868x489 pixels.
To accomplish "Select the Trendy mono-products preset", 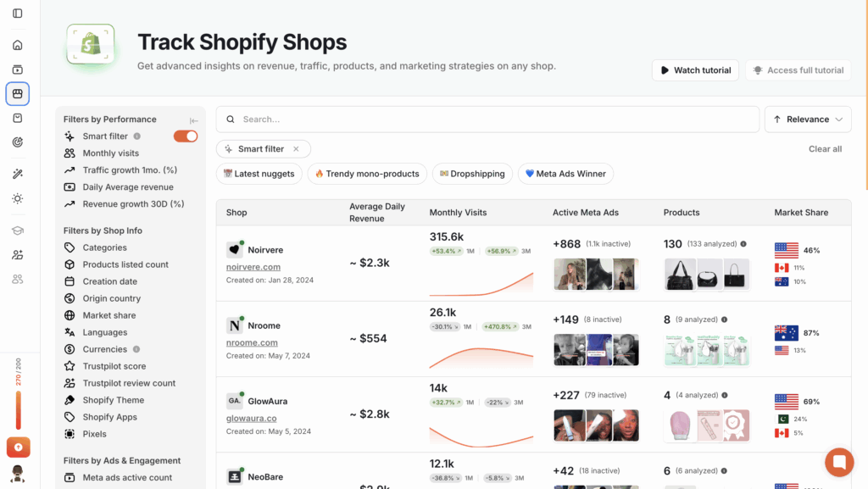I will coord(367,174).
